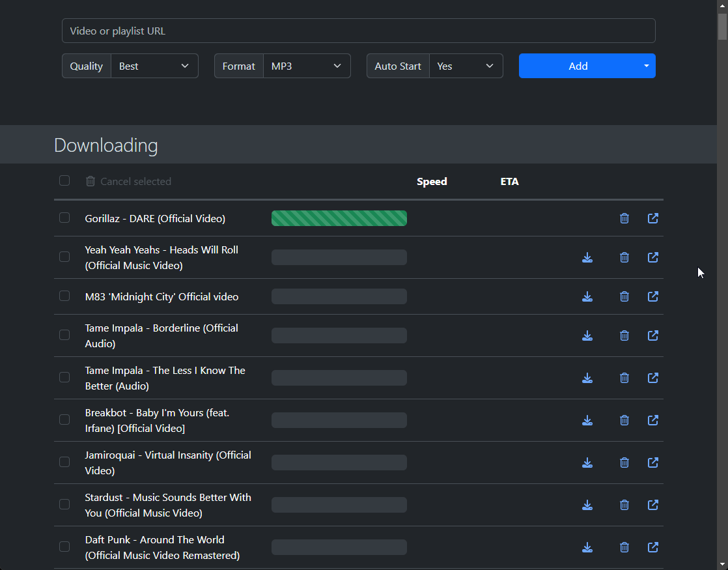
Task: Start download for M83 Midnight City
Action: point(587,296)
